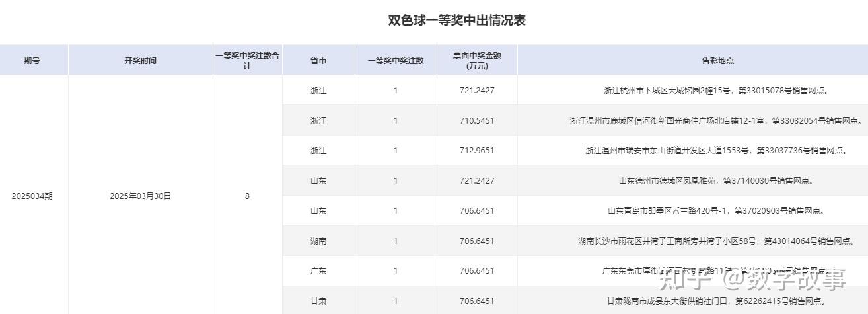Click the 721.2427 amount in the 杭州 row
Viewport: 868px width, 314px height.
pyautogui.click(x=477, y=91)
